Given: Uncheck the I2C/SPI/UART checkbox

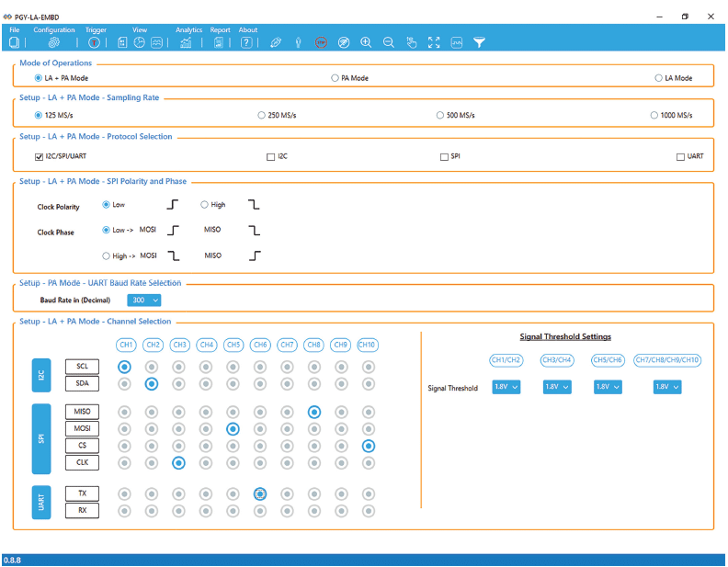Looking at the screenshot, I should tap(39, 157).
